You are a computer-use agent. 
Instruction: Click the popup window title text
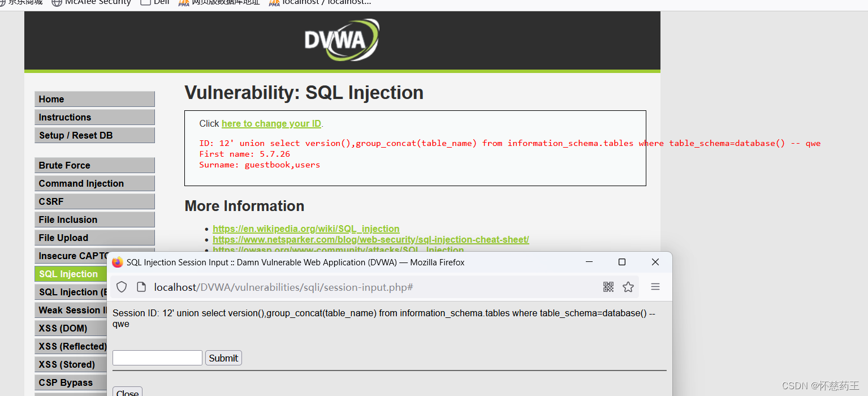[296, 262]
